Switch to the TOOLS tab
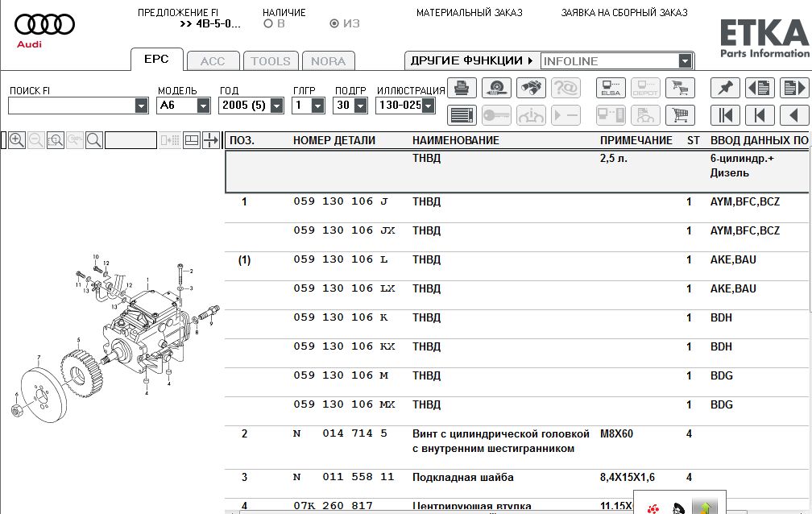Viewport: 812px width, 514px height. pyautogui.click(x=271, y=61)
